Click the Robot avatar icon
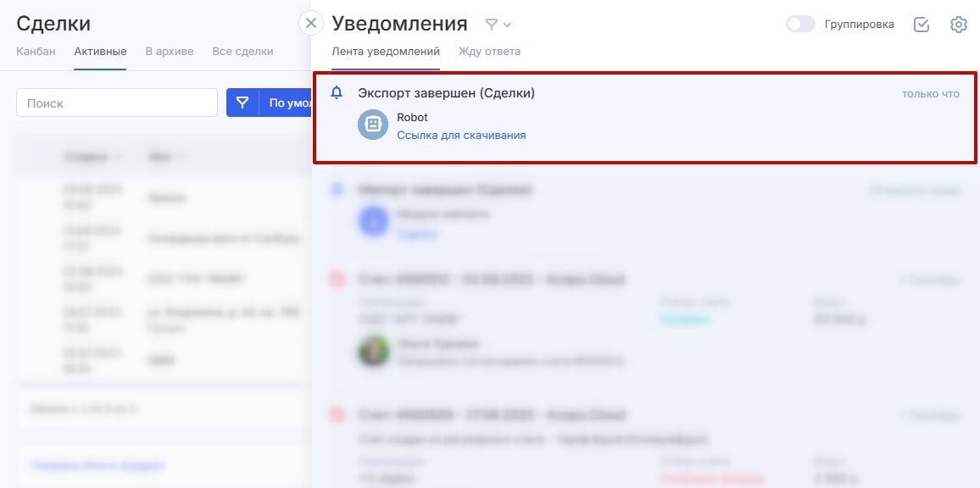This screenshot has width=980, height=488. (372, 125)
